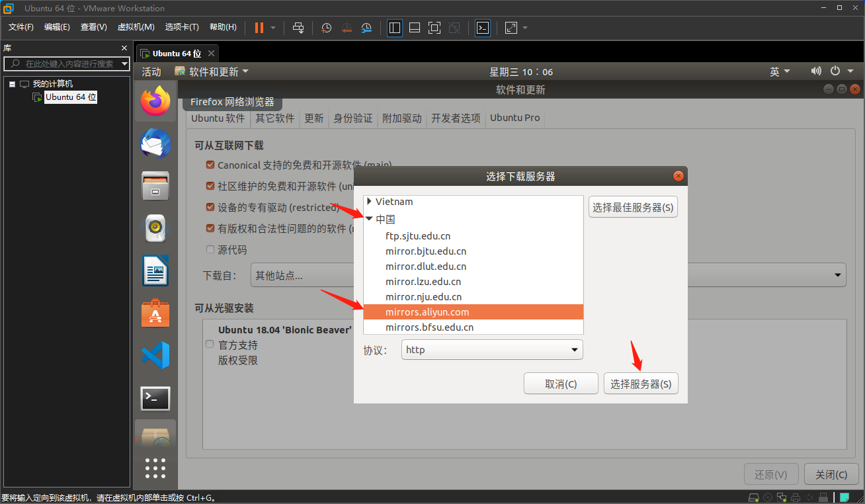Click the network adapter status icon
865x504 pixels.
(782, 497)
